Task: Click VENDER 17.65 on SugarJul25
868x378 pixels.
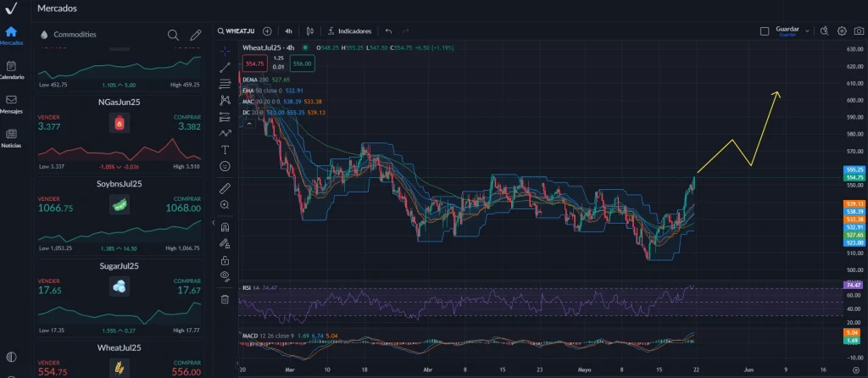Action: (50, 286)
